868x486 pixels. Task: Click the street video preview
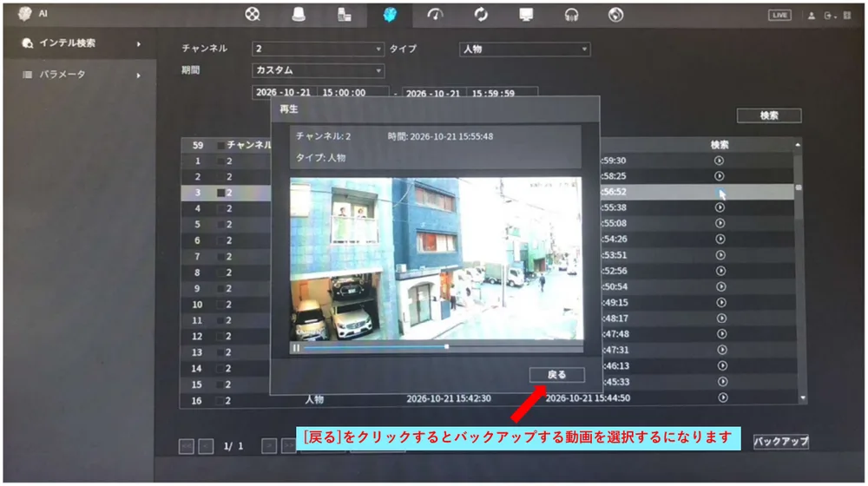[x=437, y=259]
